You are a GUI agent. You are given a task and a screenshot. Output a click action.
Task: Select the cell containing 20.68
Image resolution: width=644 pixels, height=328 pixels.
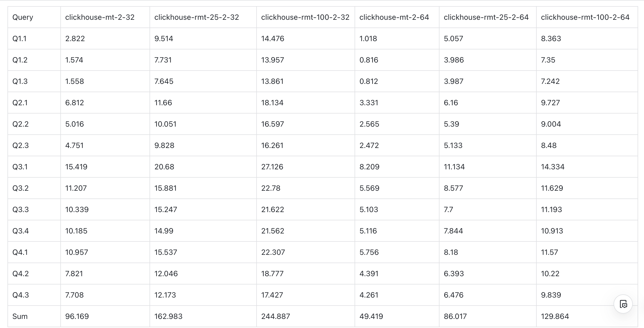click(x=164, y=167)
